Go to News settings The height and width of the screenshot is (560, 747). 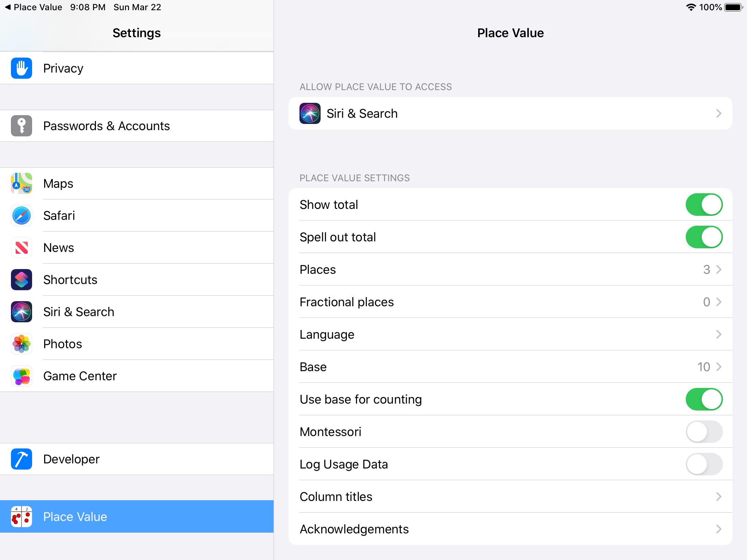point(137,248)
